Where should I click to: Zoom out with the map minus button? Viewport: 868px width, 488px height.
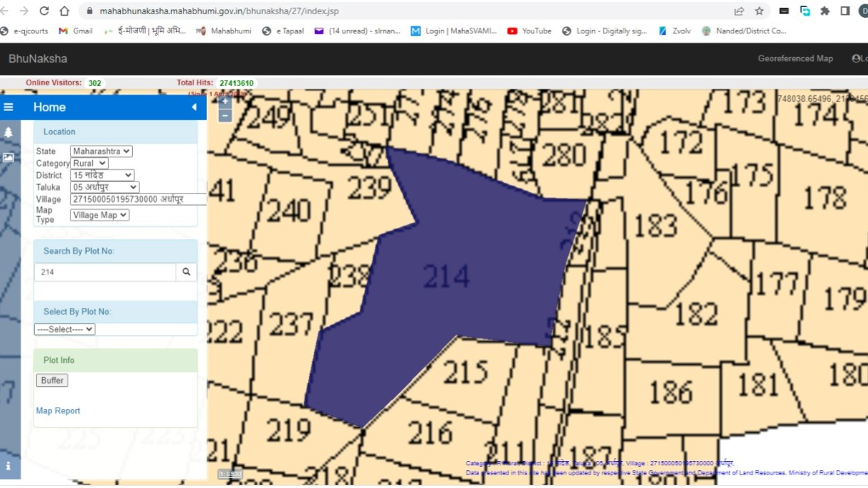tap(225, 115)
